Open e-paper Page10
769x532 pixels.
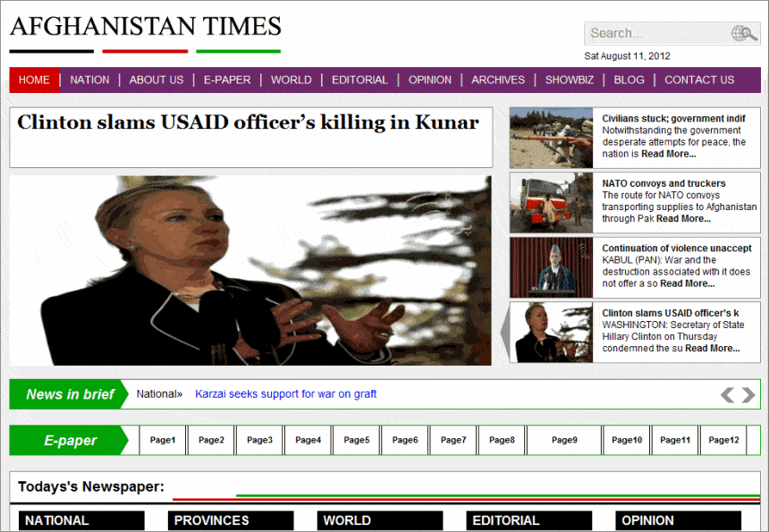tap(627, 440)
